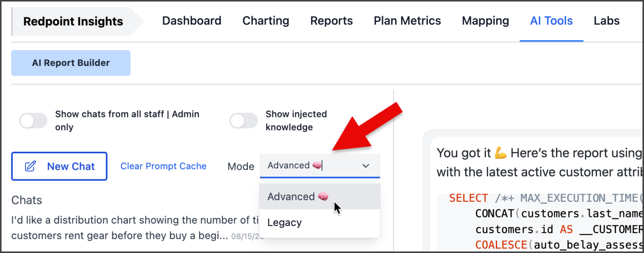Screen dimensions: 644x253
Task: Open the Dashboard tab
Action: [x=192, y=21]
